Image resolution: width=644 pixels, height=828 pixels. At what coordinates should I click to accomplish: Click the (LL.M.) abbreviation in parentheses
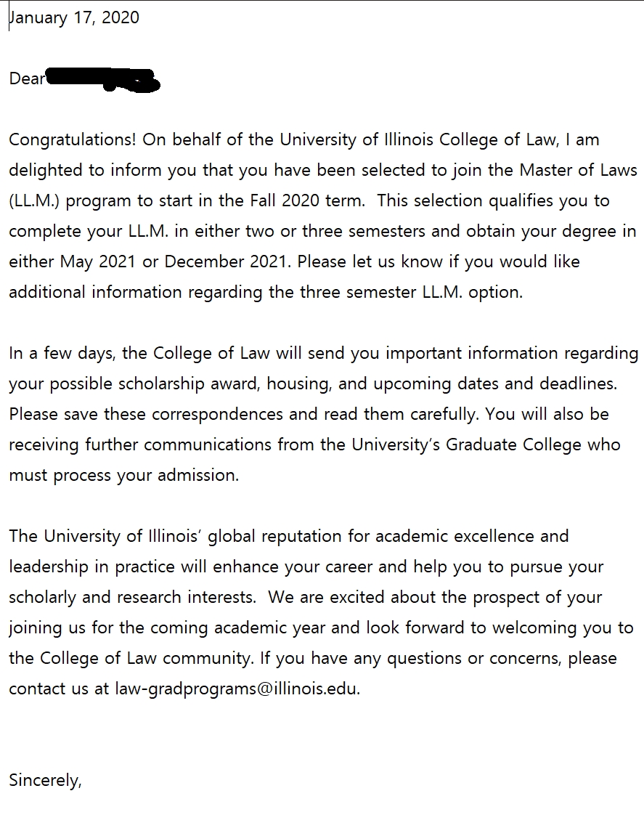pyautogui.click(x=37, y=200)
